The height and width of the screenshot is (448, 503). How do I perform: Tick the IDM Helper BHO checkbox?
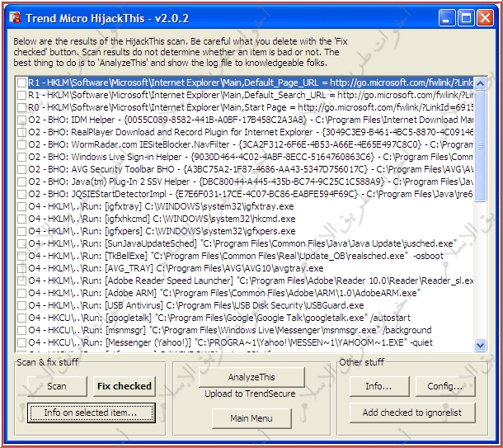(x=21, y=120)
